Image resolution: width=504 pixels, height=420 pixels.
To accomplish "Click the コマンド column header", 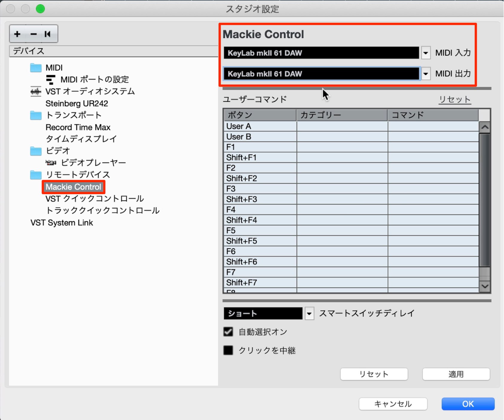I will 433,115.
